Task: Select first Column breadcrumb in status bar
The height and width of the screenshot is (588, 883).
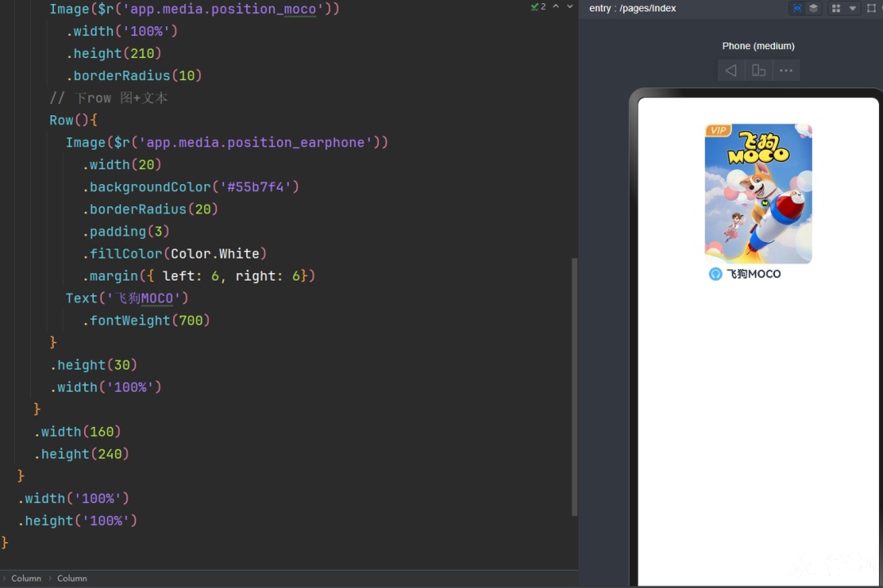Action: (x=26, y=578)
